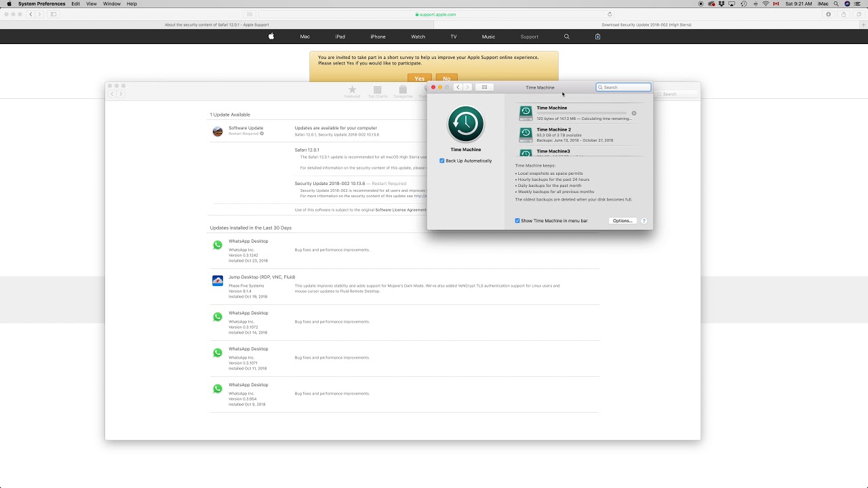This screenshot has width=868, height=488.
Task: Open the Time Machine help question mark
Action: pos(644,221)
